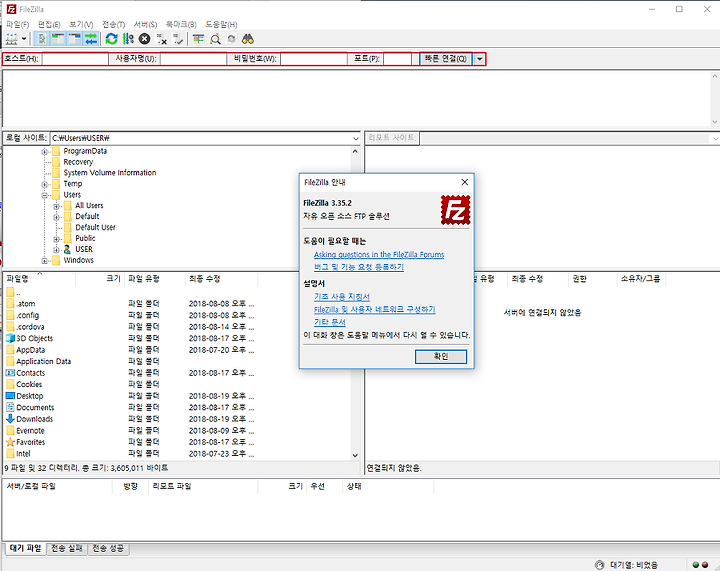The image size is (720, 571).
Task: Select System Volume Information folder
Action: 110,173
